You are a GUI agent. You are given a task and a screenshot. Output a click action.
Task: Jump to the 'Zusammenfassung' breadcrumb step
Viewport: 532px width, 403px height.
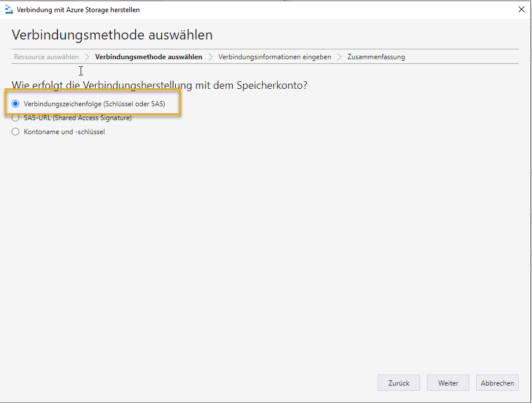(x=376, y=57)
